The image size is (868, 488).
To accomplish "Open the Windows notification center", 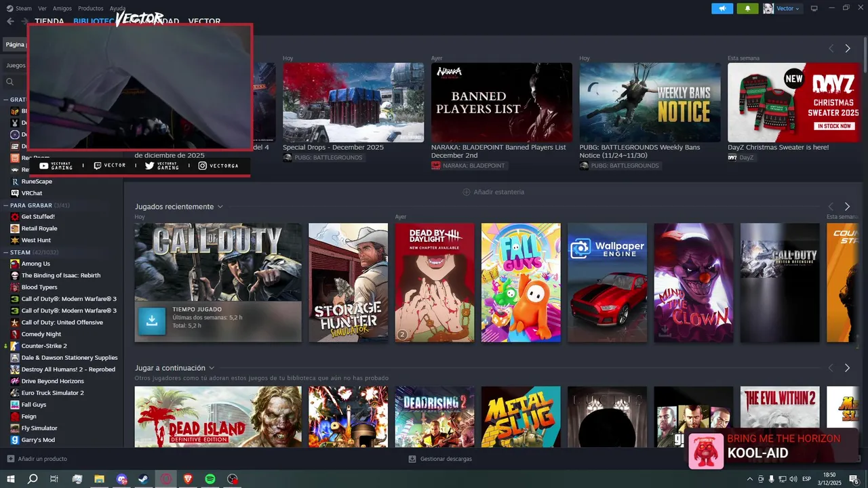I will [x=854, y=479].
